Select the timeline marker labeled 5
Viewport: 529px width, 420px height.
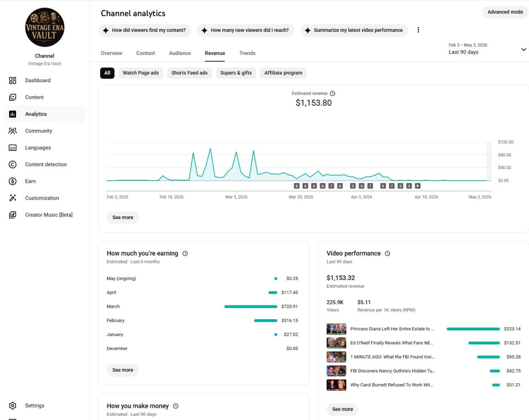coord(361,186)
